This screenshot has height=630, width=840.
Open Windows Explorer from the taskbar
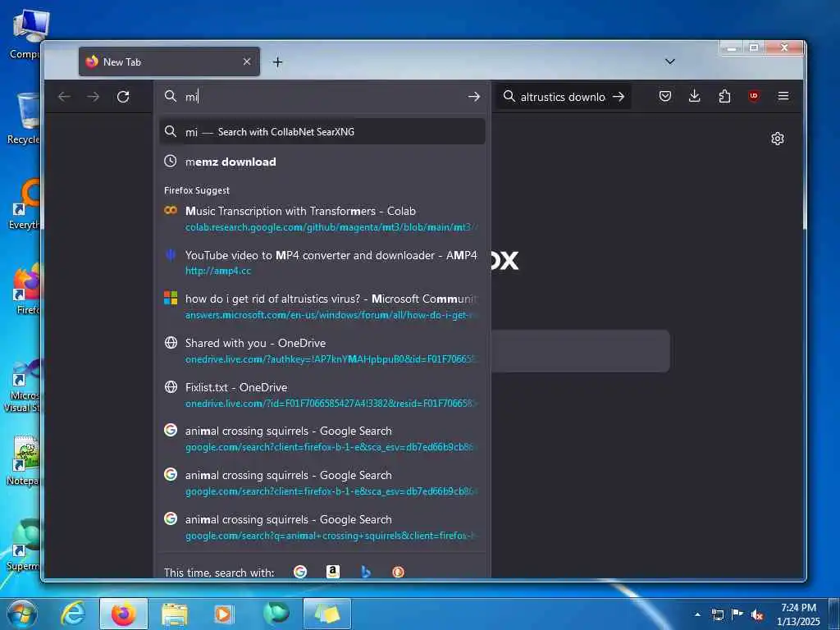click(x=175, y=614)
